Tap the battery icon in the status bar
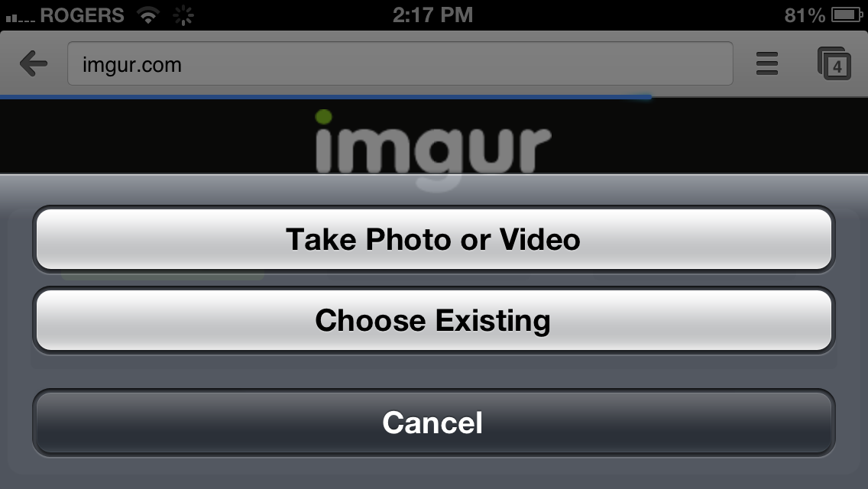 pyautogui.click(x=847, y=15)
